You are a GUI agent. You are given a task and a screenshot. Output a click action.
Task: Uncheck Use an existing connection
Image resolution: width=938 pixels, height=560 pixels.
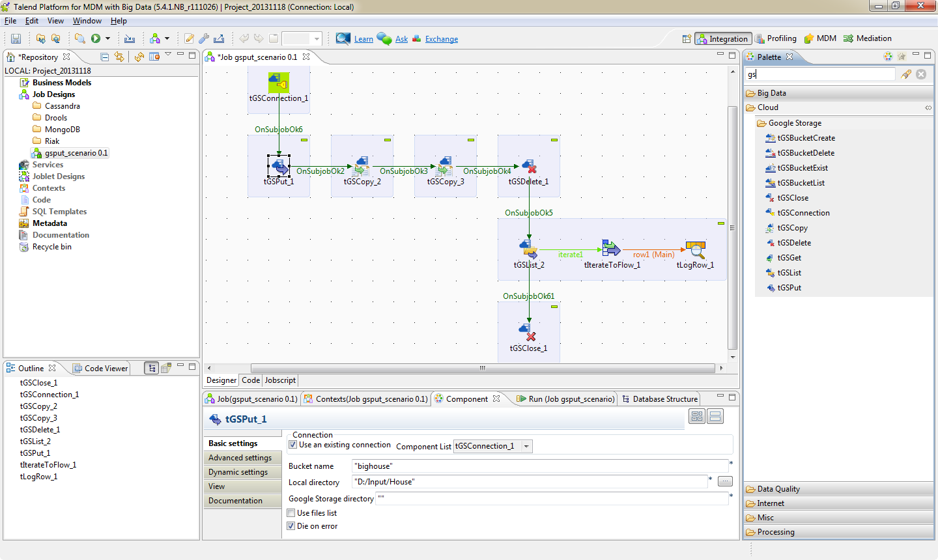point(293,445)
